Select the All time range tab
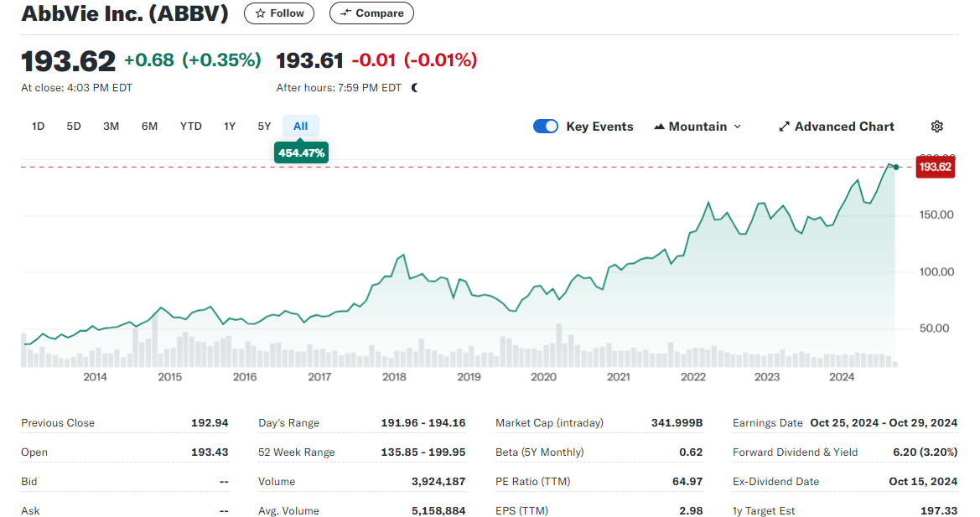980x517 pixels. [x=301, y=127]
